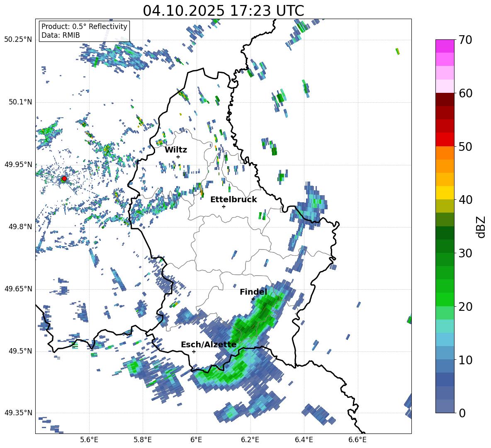491x448 pixels.
Task: Click the colorbar 0 tick label
Action: tap(462, 413)
